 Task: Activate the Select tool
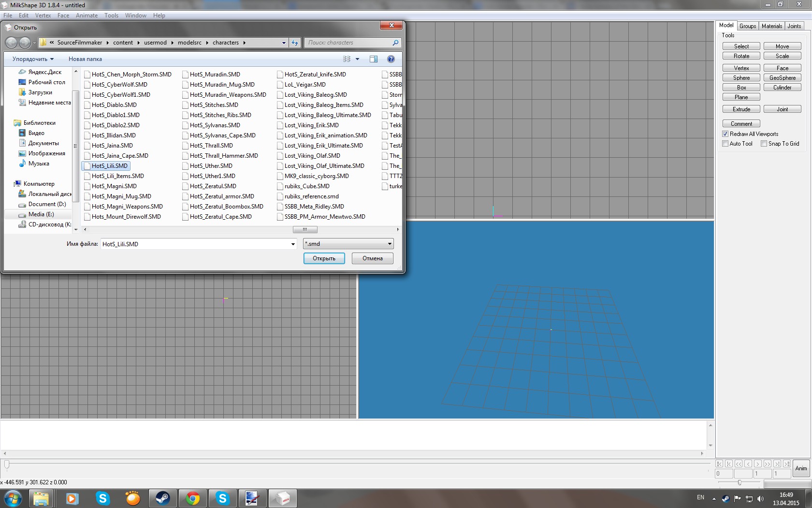coord(741,46)
